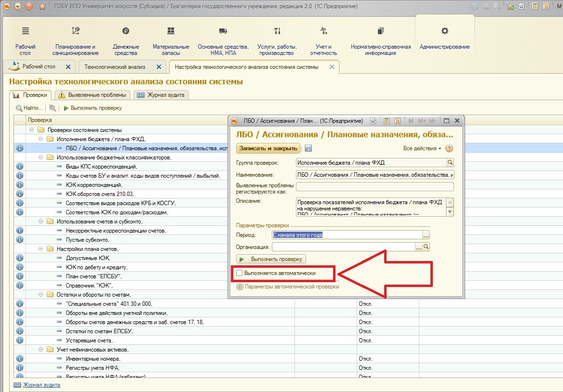The height and width of the screenshot is (392, 563).
Task: Click the save diskette icon in dialog
Action: coord(308,148)
